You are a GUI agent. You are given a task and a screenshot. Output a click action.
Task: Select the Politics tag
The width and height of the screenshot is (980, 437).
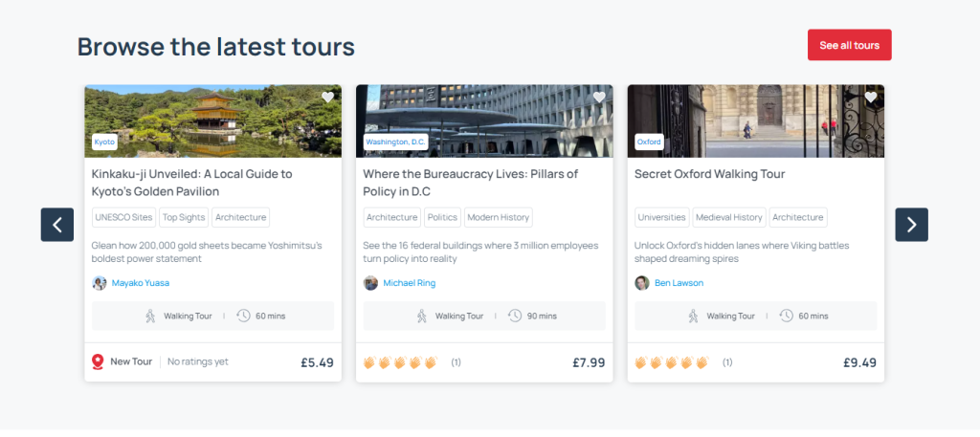point(442,218)
